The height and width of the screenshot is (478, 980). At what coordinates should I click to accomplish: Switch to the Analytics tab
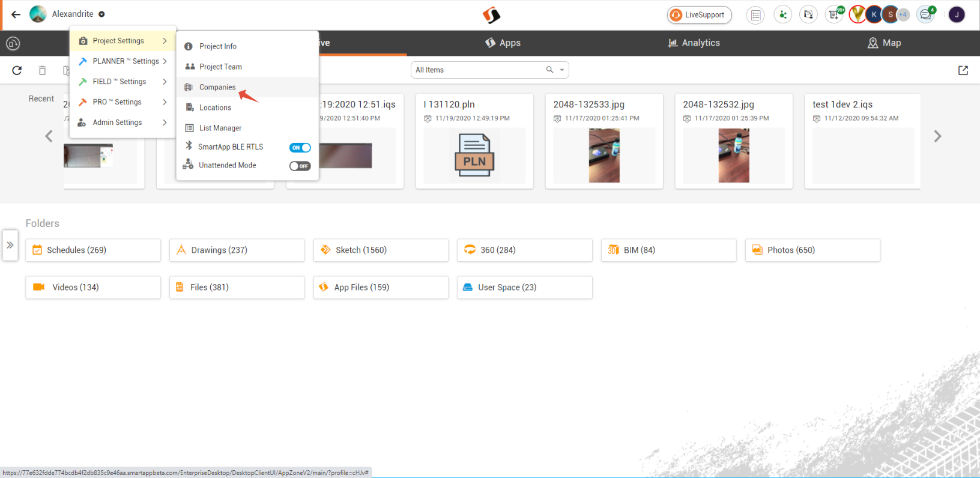tap(694, 43)
